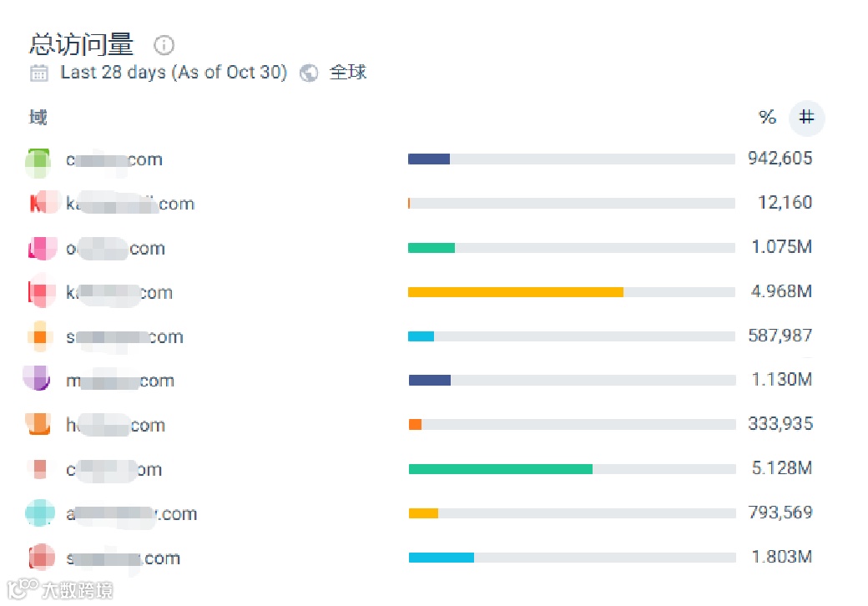Click the 1.803M value in the last row

(781, 557)
